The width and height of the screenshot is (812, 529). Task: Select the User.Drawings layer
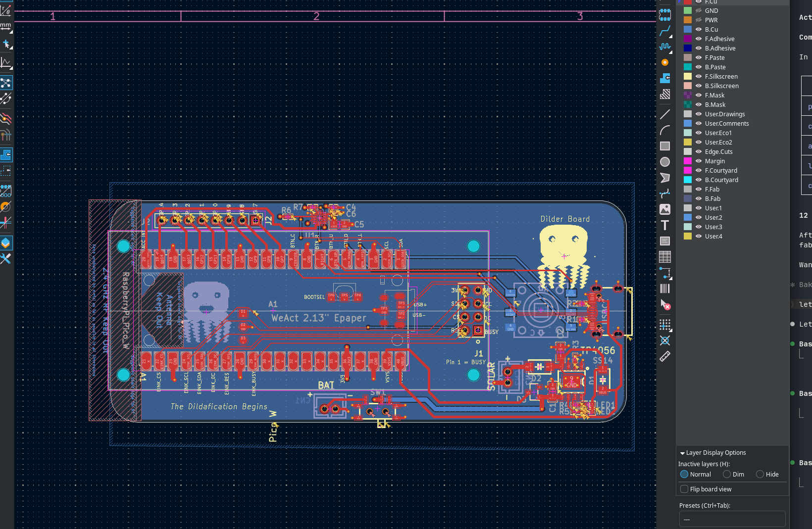tap(725, 114)
